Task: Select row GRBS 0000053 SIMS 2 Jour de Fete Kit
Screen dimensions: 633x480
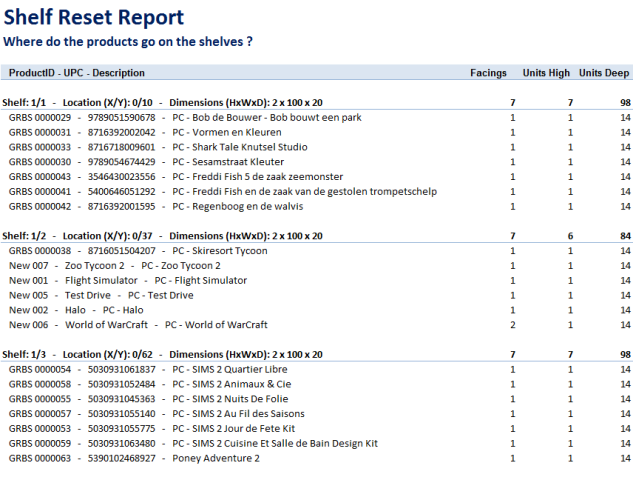Action: [x=316, y=428]
